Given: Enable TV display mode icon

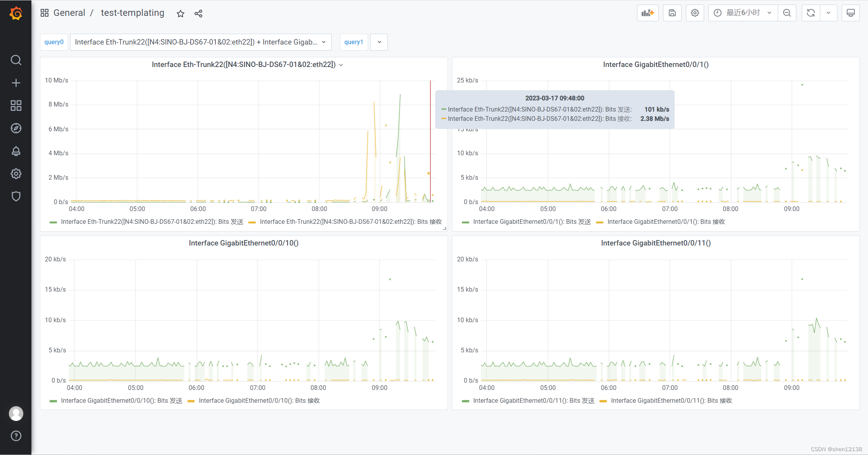Looking at the screenshot, I should click(x=850, y=13).
